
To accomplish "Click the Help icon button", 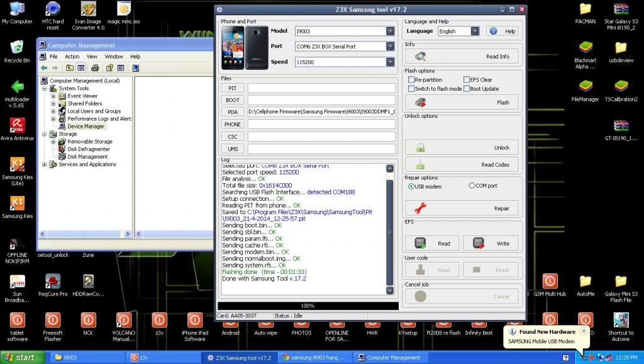I will coord(502,31).
